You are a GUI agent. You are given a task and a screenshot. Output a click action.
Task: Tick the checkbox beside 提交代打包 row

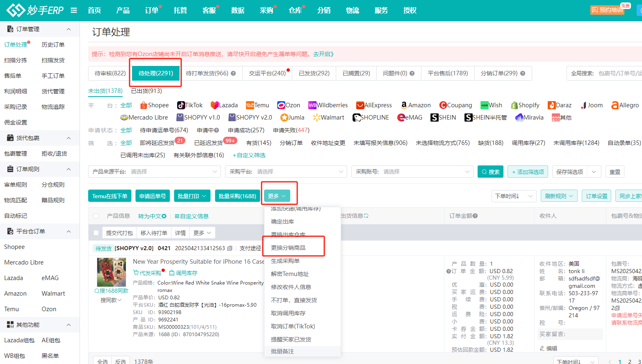pyautogui.click(x=96, y=233)
